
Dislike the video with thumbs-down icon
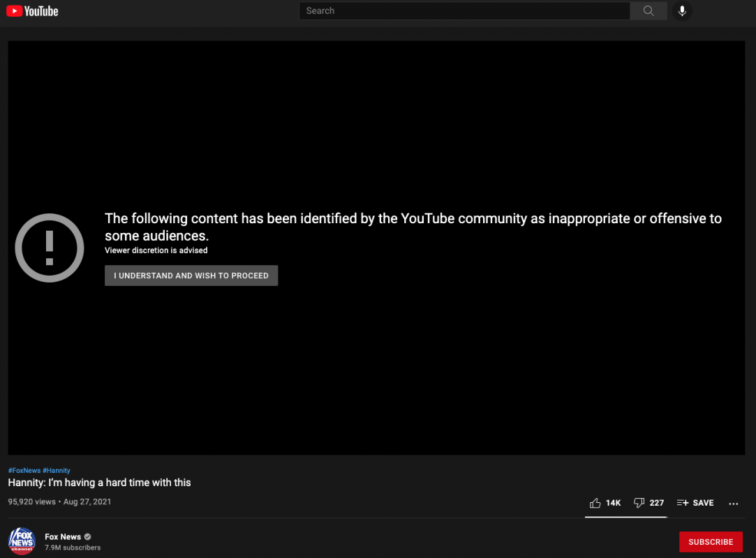(x=639, y=503)
